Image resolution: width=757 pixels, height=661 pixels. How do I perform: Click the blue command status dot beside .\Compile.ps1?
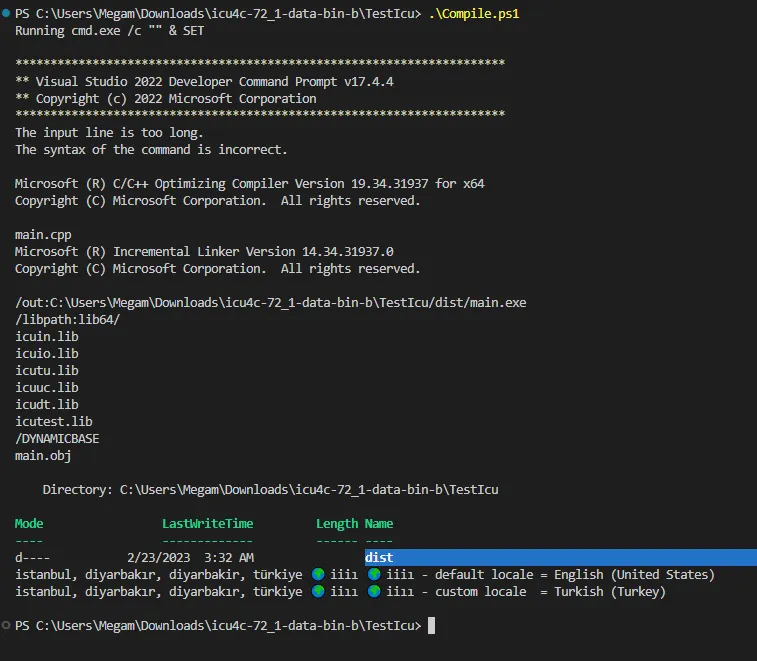click(x=6, y=14)
